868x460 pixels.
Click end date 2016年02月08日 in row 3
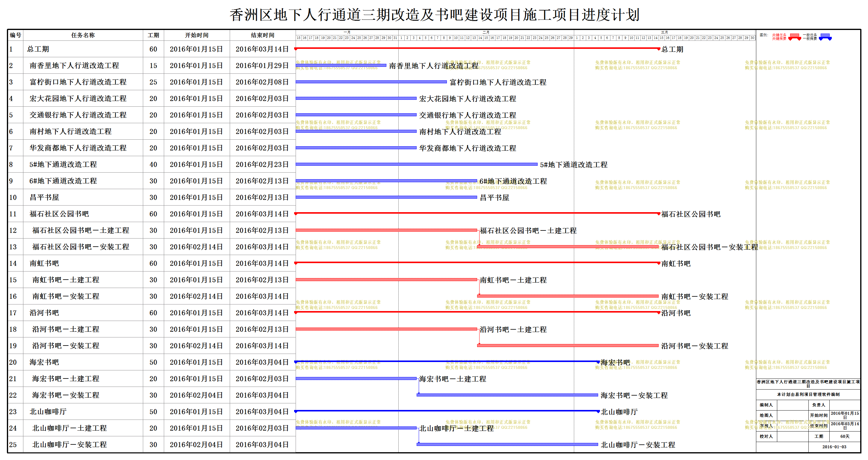click(262, 82)
